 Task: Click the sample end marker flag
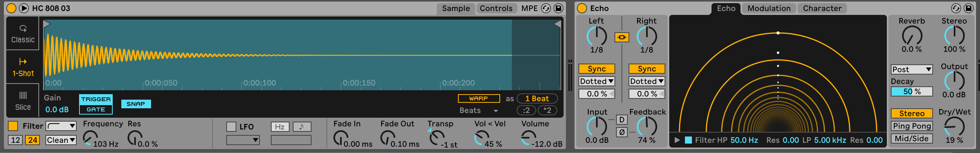pos(557,24)
